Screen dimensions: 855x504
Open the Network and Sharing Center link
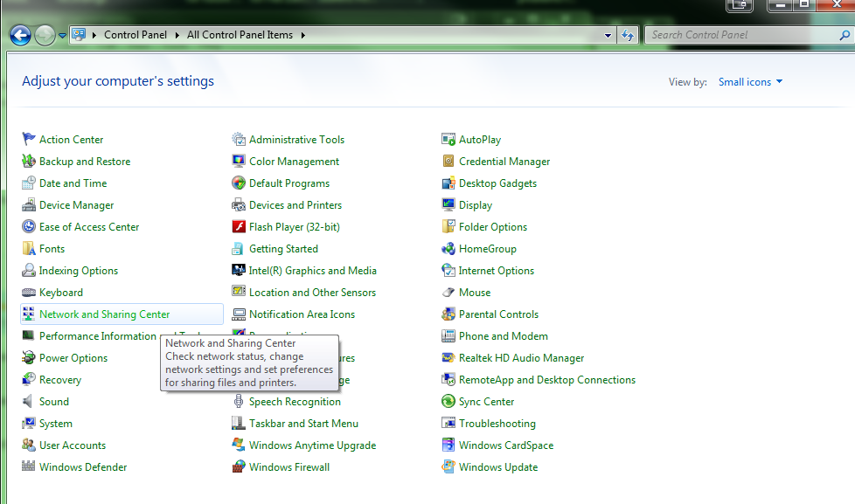[x=104, y=314]
